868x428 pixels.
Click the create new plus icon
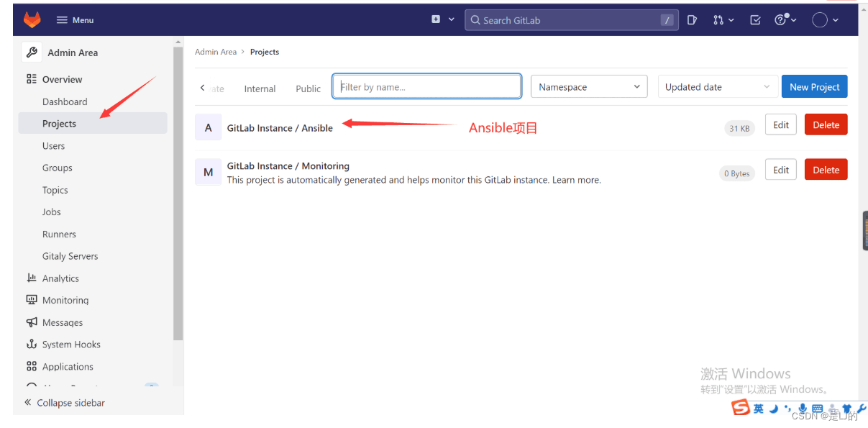click(x=436, y=19)
